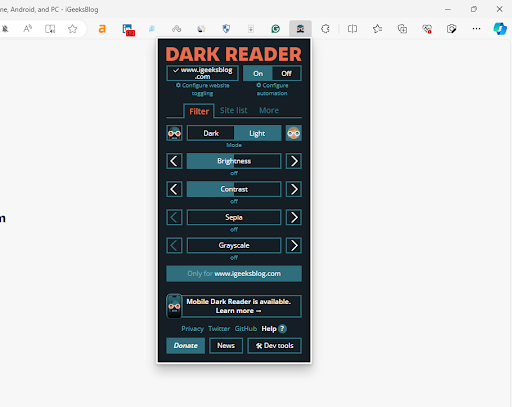Open Settings and more ellipsis menu
The height and width of the screenshot is (407, 512).
click(x=476, y=29)
